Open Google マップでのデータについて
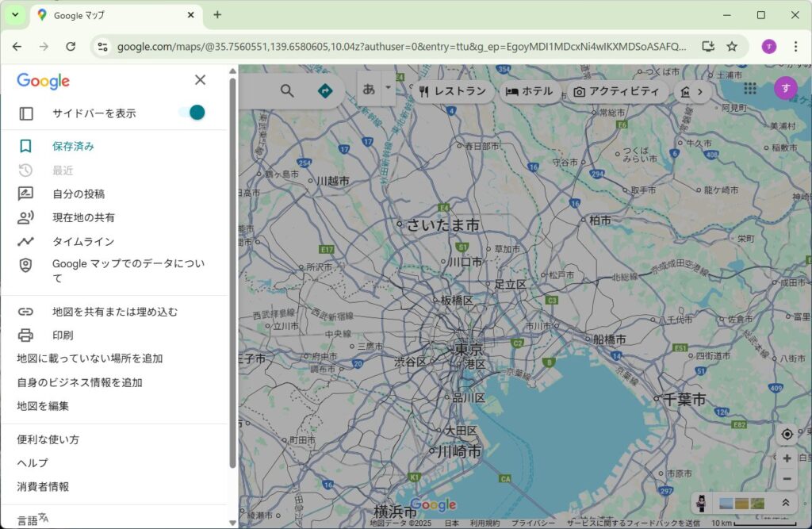The height and width of the screenshot is (529, 812). point(114,270)
